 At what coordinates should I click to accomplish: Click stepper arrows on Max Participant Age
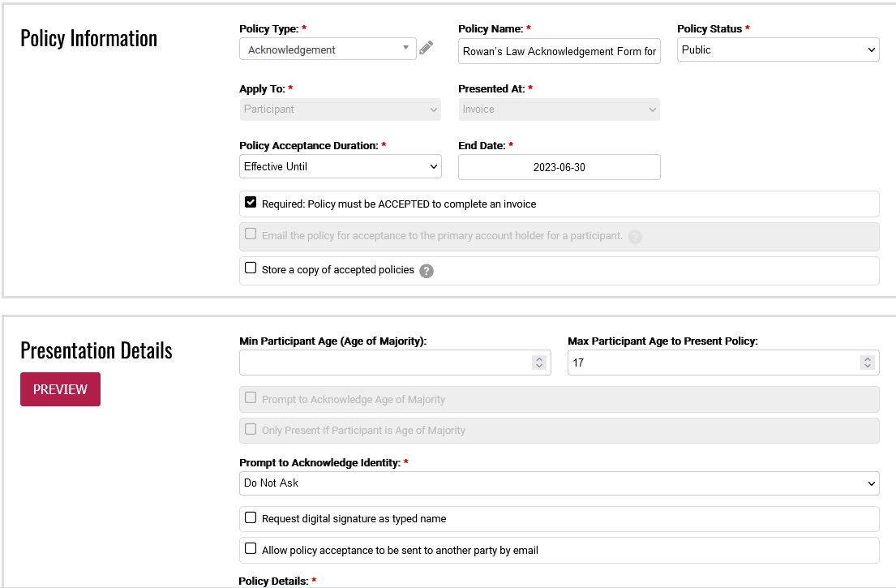click(x=868, y=363)
